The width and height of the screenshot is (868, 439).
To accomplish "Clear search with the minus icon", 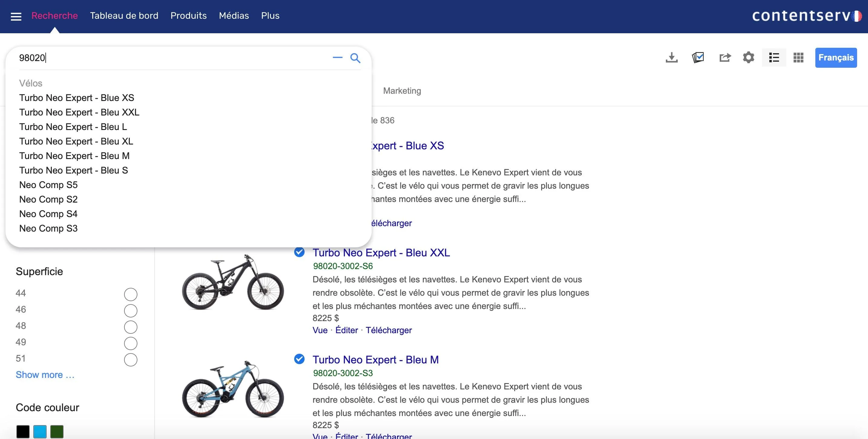I will 337,57.
